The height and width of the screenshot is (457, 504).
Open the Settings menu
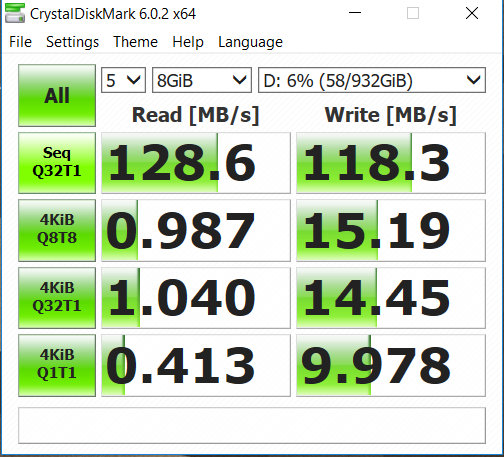72,42
